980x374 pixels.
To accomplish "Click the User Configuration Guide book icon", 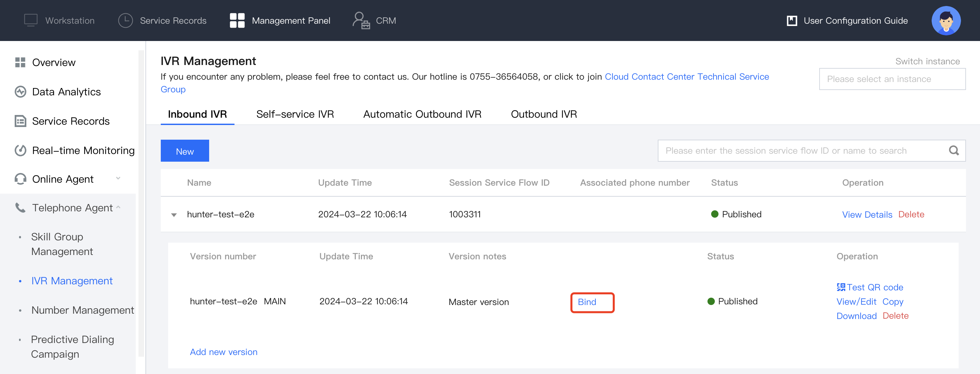I will (x=792, y=21).
